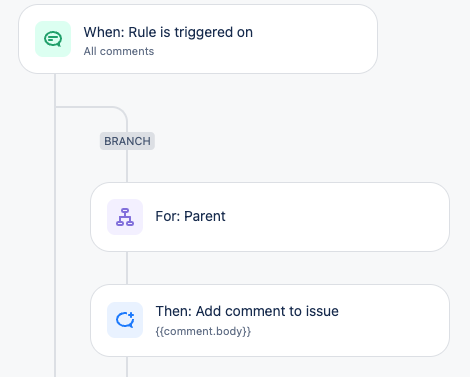Select the 'All comments' trigger subtitle

click(x=119, y=51)
